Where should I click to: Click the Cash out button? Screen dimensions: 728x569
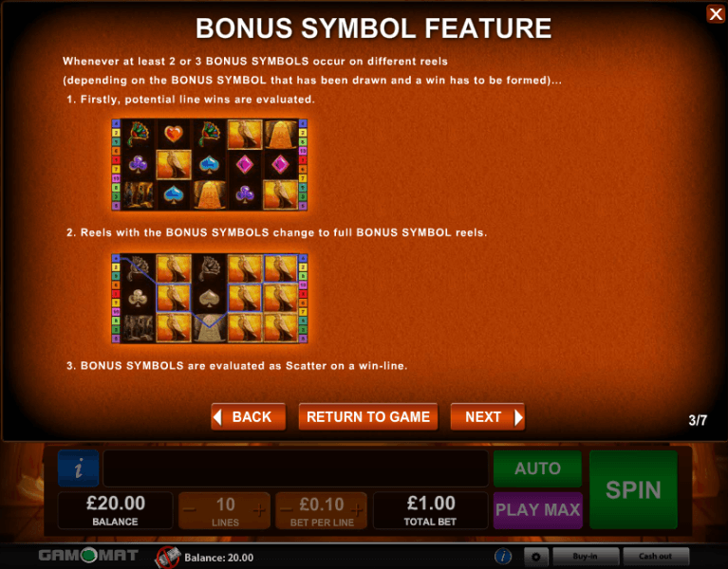[656, 556]
